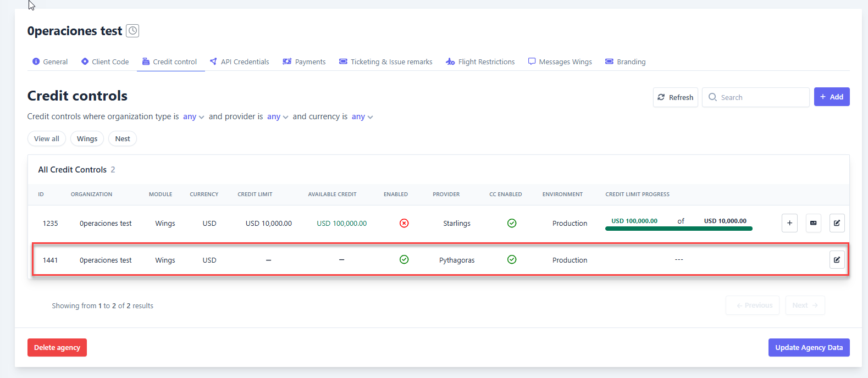The height and width of the screenshot is (378, 868).
Task: Toggle the CC Enabled checkmark for Pythagoras
Action: (x=512, y=259)
